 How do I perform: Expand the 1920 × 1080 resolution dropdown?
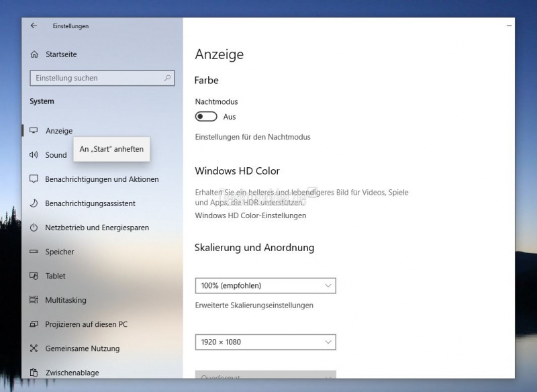click(265, 342)
